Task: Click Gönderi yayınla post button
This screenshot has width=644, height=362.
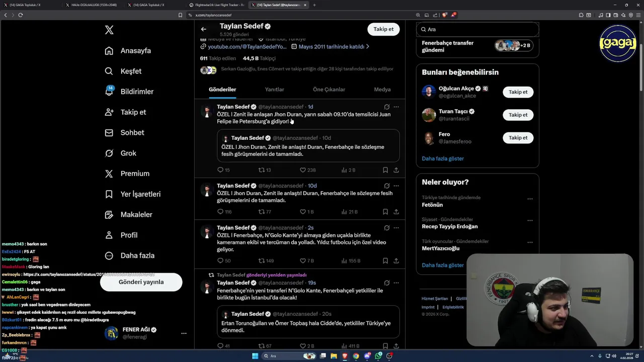Action: point(141,282)
